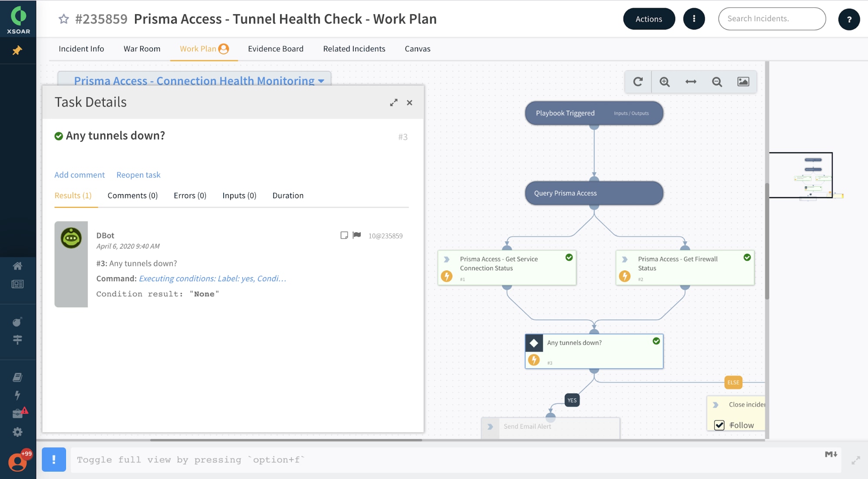Image resolution: width=868 pixels, height=479 pixels.
Task: Open the lightning automation icon in sidebar
Action: [17, 395]
